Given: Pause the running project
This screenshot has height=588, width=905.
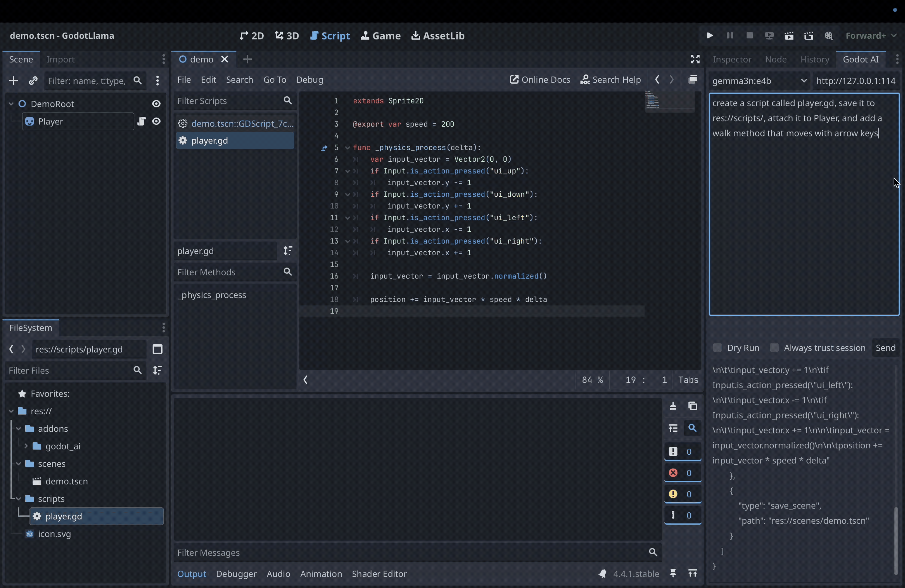Looking at the screenshot, I should click(730, 36).
